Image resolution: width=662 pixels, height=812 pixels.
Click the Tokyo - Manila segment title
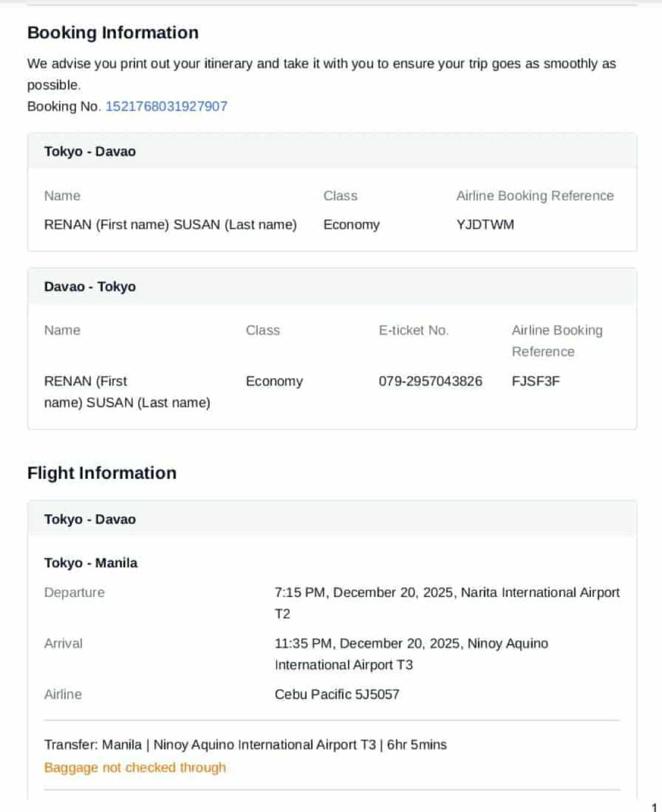(91, 563)
